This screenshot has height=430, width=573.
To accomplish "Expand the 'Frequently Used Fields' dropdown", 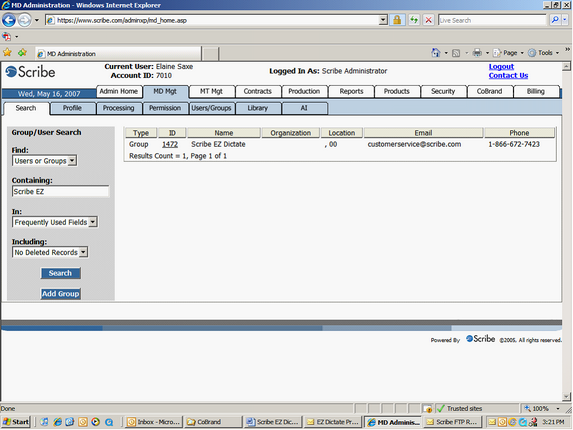I will [93, 222].
